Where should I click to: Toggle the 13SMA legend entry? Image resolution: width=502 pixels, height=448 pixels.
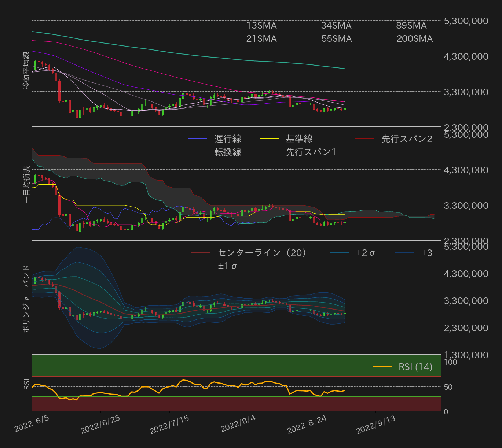(249, 25)
